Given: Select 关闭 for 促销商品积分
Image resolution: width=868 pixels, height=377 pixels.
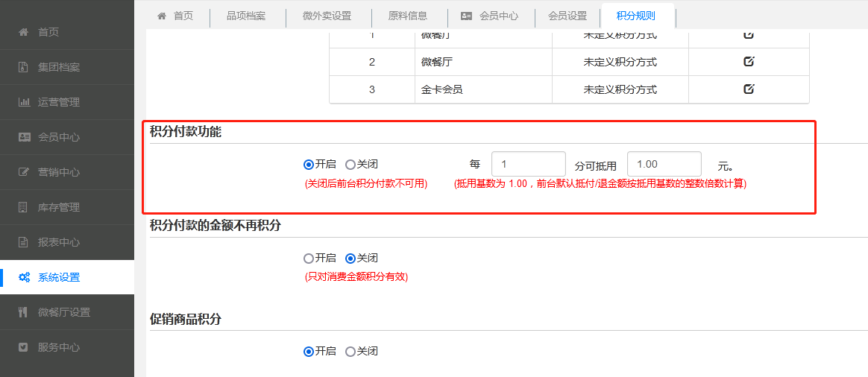Looking at the screenshot, I should click(350, 352).
